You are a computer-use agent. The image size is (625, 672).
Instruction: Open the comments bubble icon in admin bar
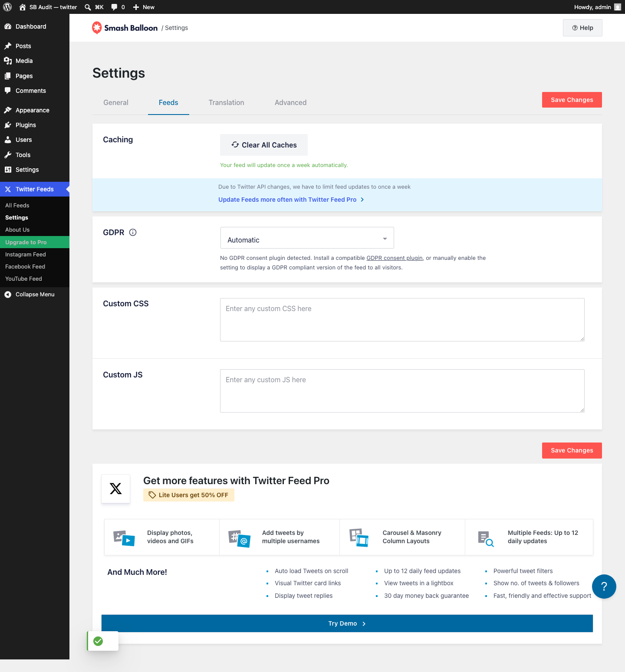(x=114, y=7)
